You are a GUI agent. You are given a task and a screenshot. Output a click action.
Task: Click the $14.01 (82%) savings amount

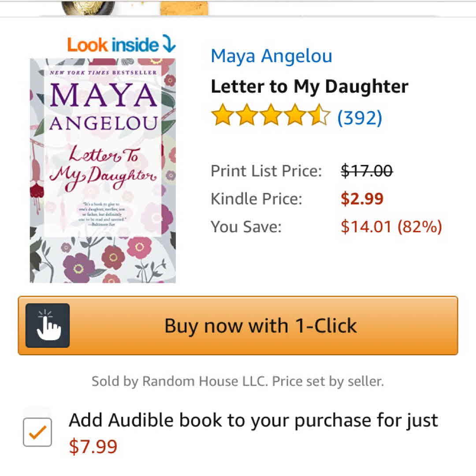tap(391, 227)
